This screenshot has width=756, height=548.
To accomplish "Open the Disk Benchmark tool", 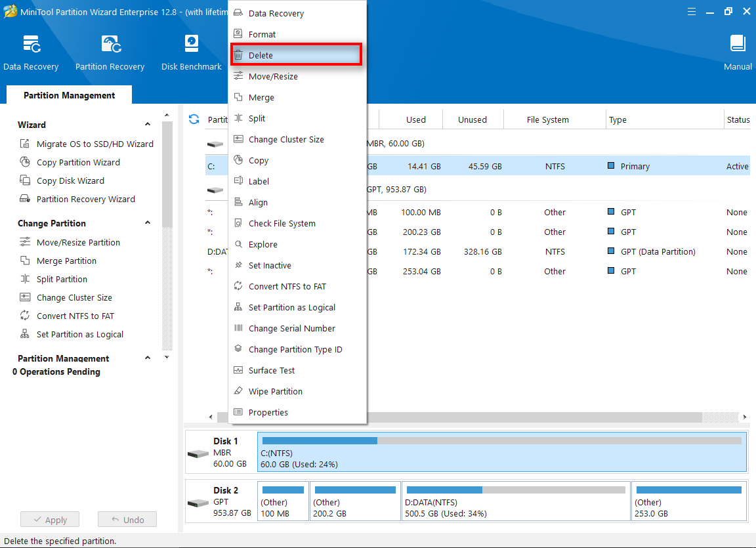I will [x=191, y=53].
